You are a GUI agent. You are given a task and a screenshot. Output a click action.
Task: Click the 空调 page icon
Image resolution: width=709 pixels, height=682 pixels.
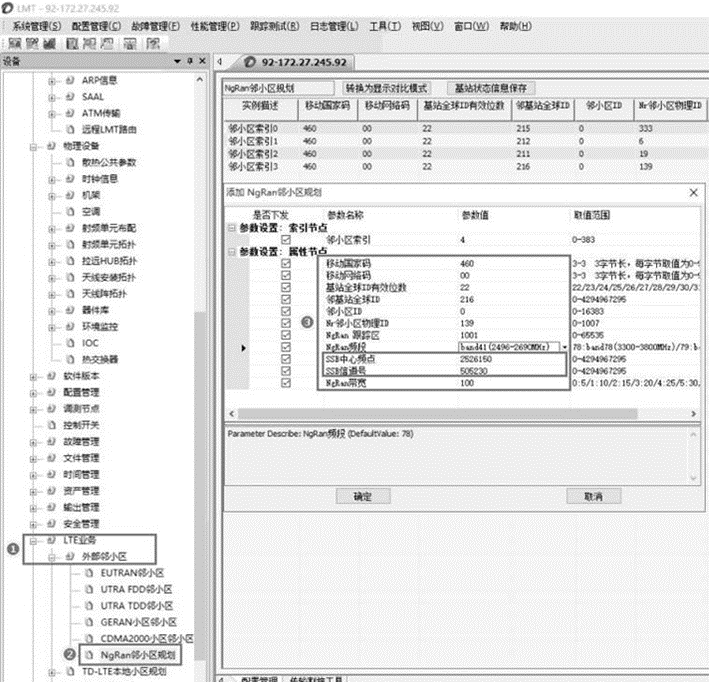[70, 212]
